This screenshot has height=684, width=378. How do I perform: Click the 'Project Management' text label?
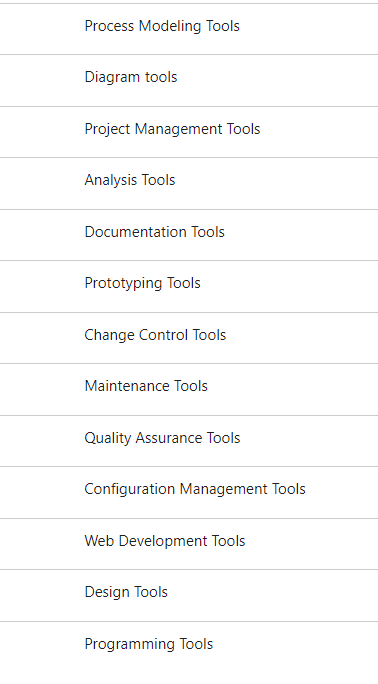click(x=154, y=129)
